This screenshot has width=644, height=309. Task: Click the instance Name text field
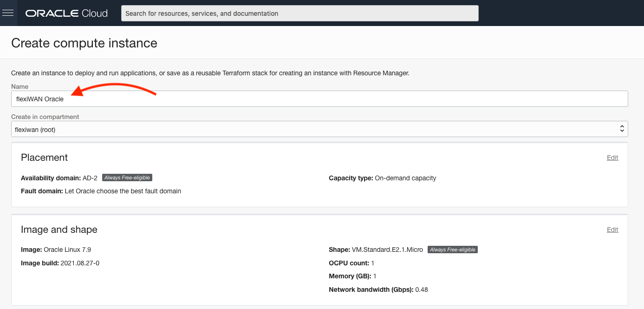(x=319, y=99)
